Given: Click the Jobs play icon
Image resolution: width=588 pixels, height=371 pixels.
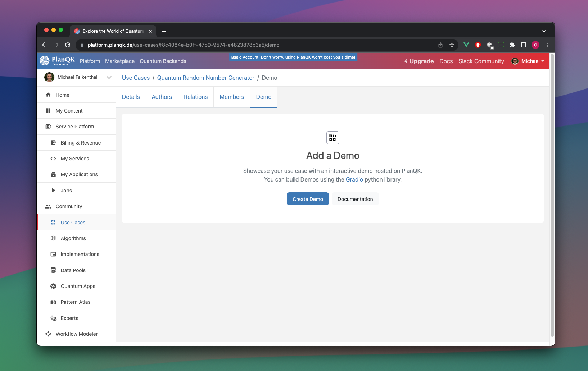Looking at the screenshot, I should pyautogui.click(x=53, y=191).
